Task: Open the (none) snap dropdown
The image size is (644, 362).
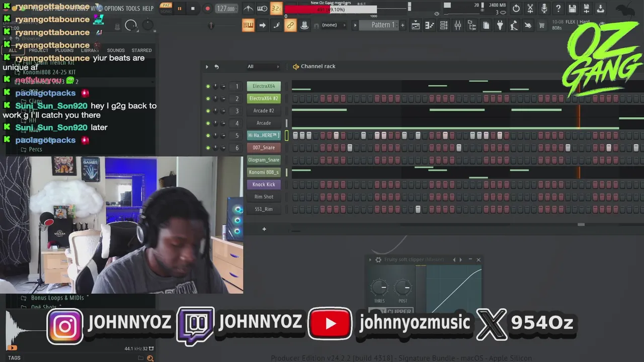Action: point(333,25)
